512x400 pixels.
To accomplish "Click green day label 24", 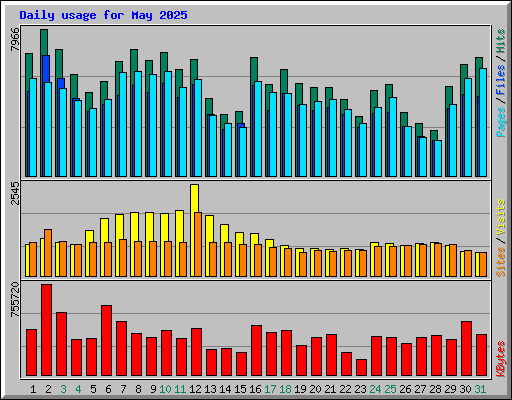I will point(375,389).
